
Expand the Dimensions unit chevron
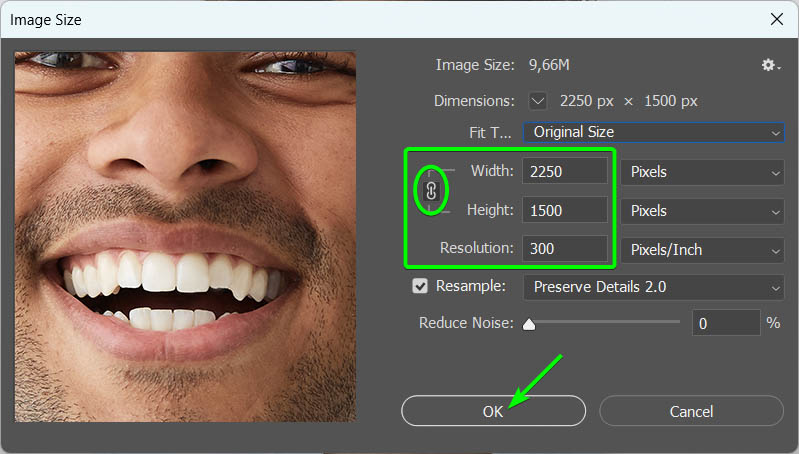pyautogui.click(x=538, y=101)
